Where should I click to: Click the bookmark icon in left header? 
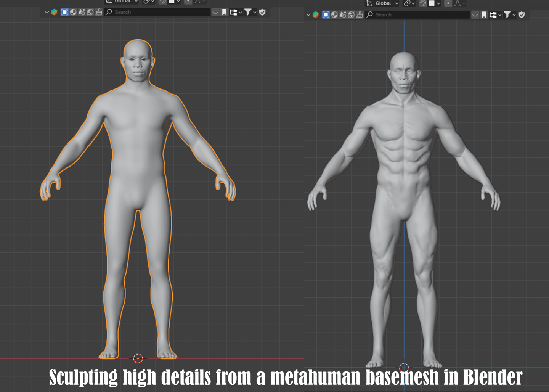click(x=224, y=12)
